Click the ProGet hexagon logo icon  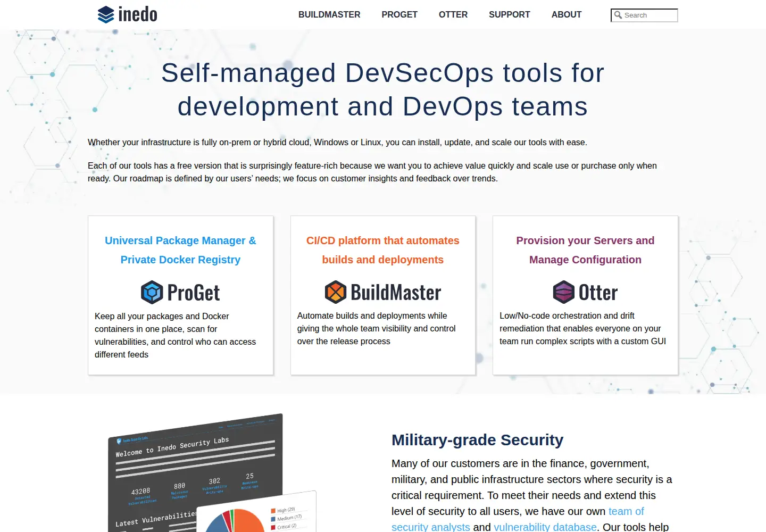click(152, 292)
